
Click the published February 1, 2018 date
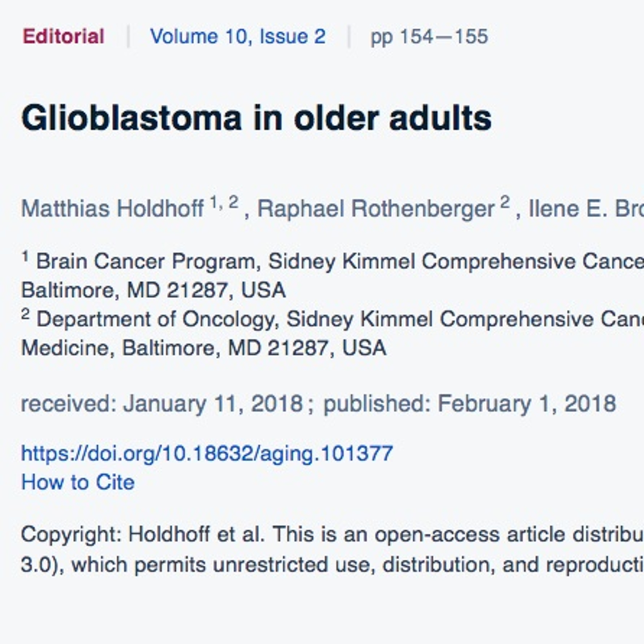tap(470, 404)
